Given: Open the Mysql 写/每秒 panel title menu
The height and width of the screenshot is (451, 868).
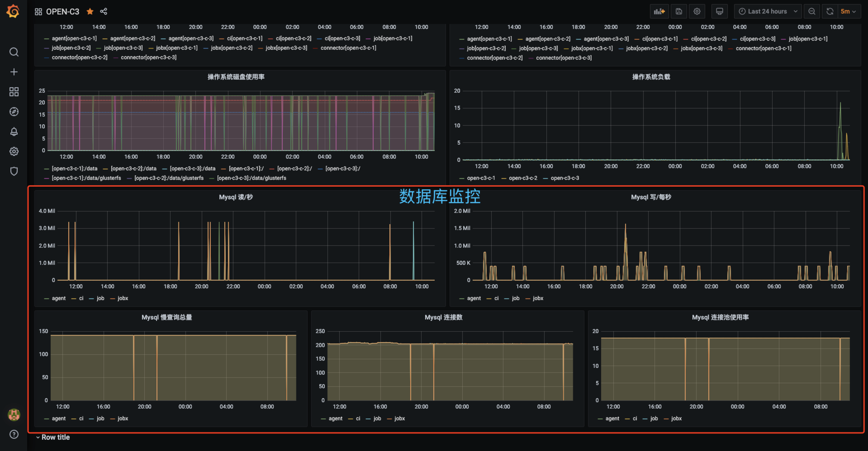Looking at the screenshot, I should (651, 197).
